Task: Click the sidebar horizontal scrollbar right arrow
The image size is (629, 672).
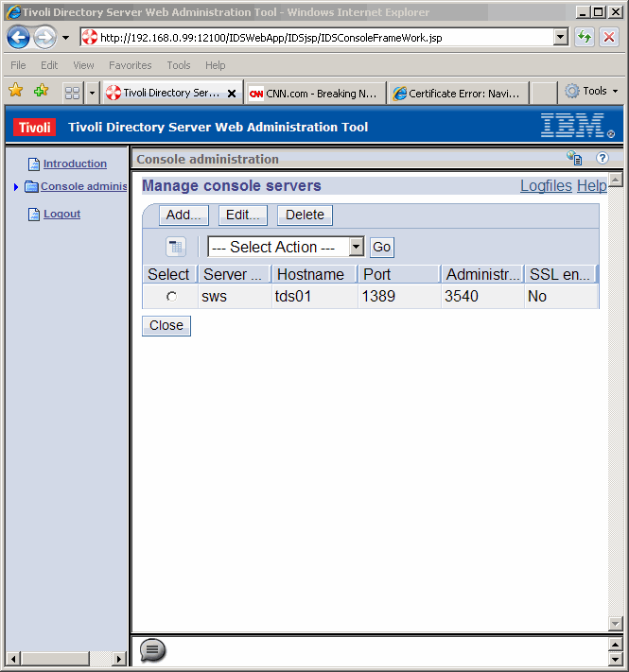Action: (119, 658)
